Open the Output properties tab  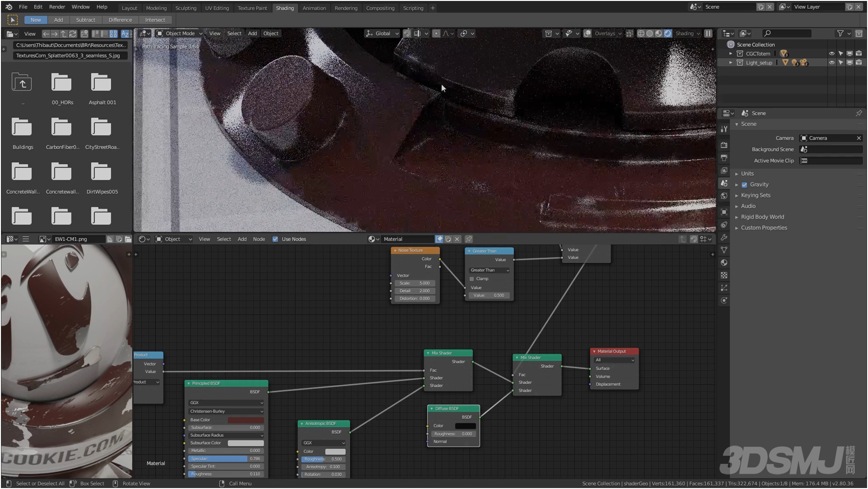[724, 158]
